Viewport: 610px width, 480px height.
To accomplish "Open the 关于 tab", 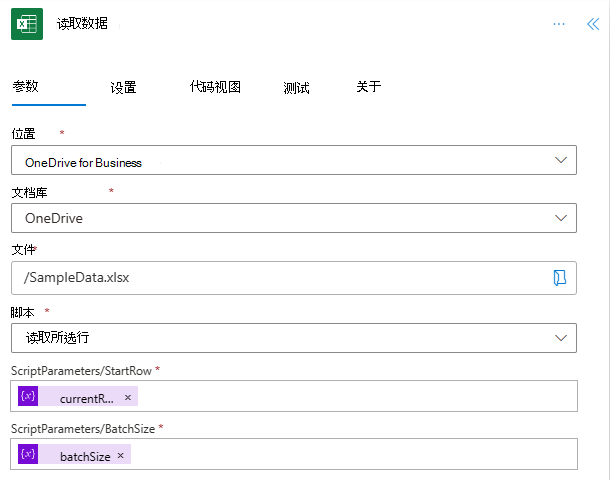I will (368, 87).
